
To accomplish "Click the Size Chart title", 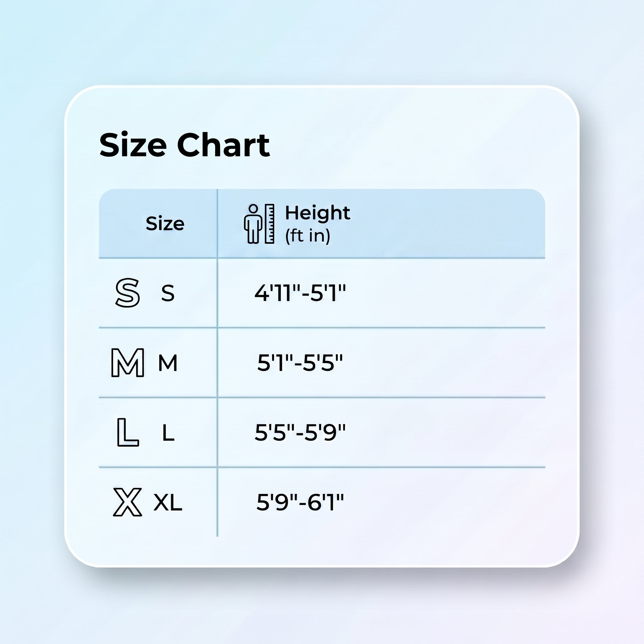I will coord(184,145).
